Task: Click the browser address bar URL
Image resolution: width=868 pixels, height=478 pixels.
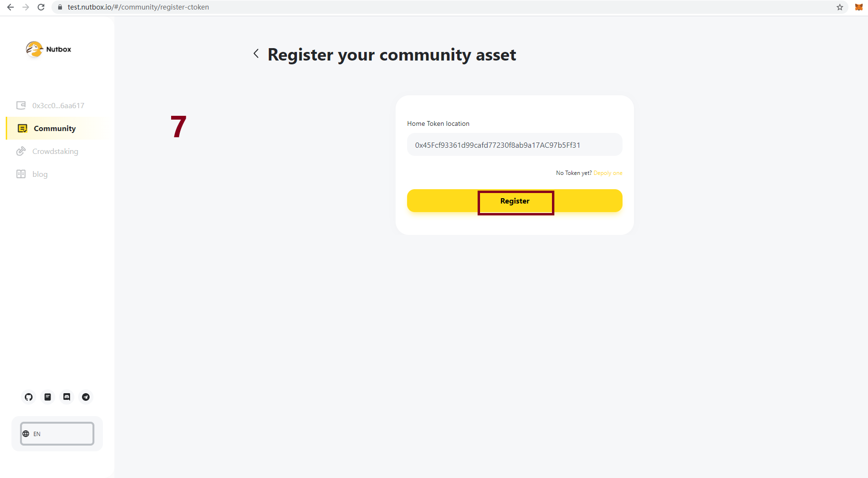Action: tap(138, 7)
